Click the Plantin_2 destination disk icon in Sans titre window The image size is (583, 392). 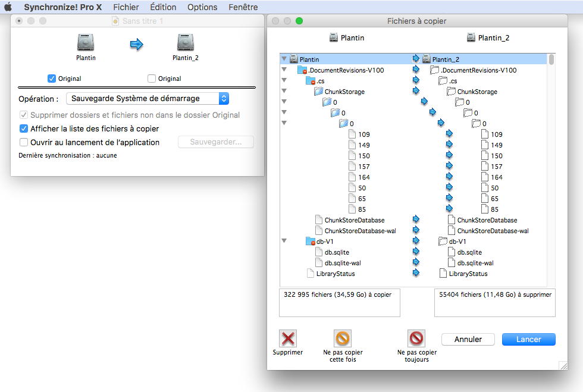pyautogui.click(x=186, y=42)
